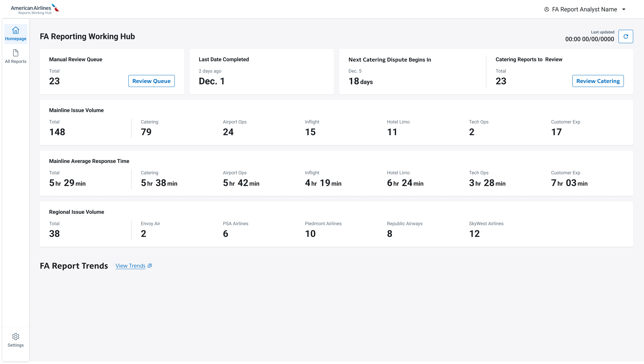This screenshot has width=644, height=364.
Task: Click Piedmont Airlines volume 10
Action: (310, 234)
